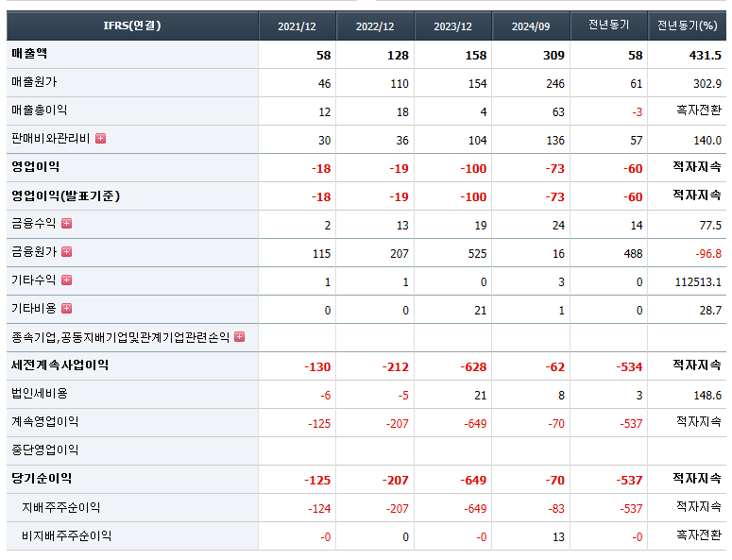The image size is (732, 560).
Task: Click the 431.5 value in 매출액 row
Action: [x=705, y=56]
